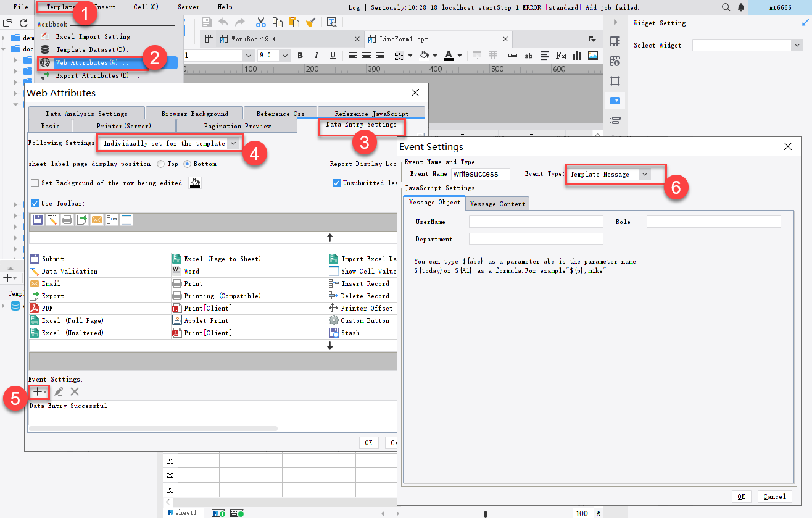The image size is (812, 518).
Task: Move toolbar item down with the down arrow
Action: (330, 346)
